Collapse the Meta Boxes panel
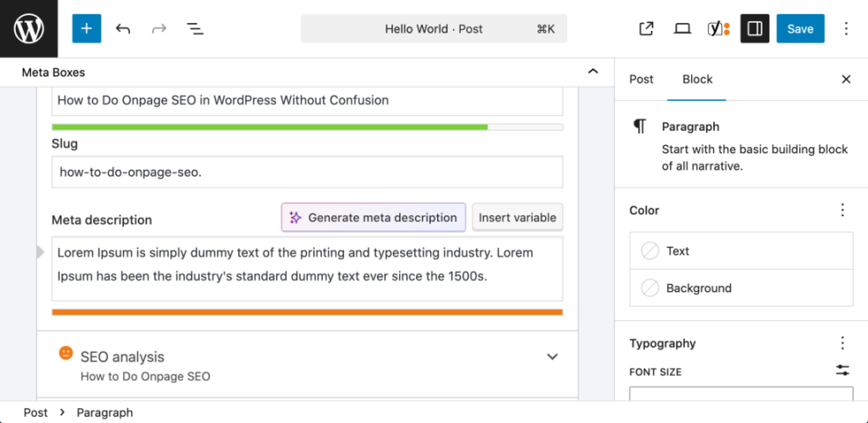The width and height of the screenshot is (868, 423). 593,71
